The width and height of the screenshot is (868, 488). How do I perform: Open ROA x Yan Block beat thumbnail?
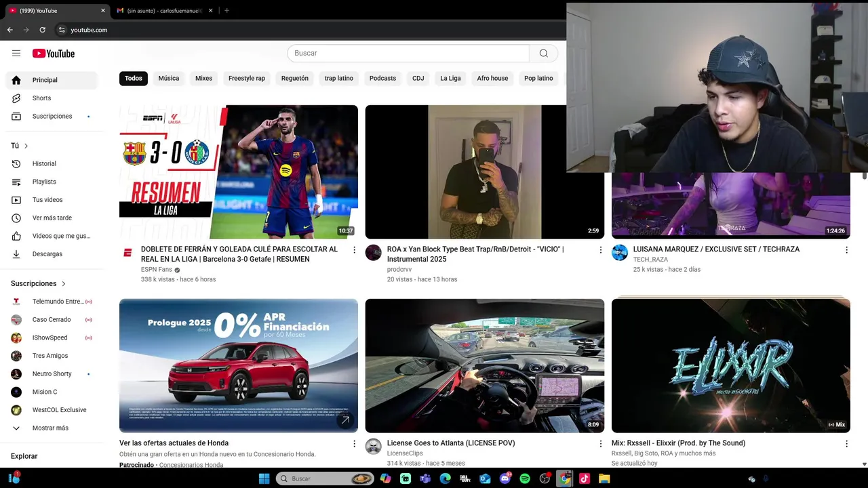pyautogui.click(x=485, y=172)
